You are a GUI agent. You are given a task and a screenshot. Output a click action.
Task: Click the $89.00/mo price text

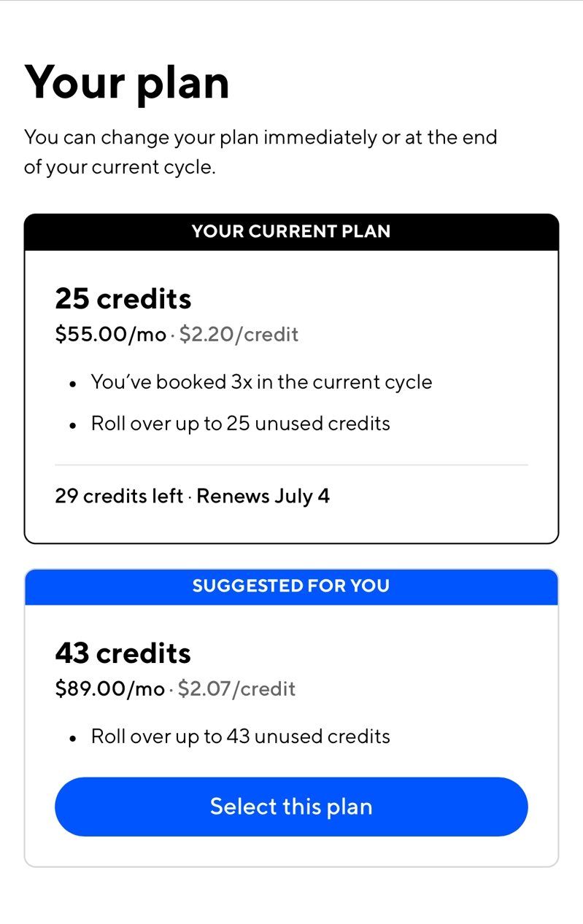[x=110, y=689]
